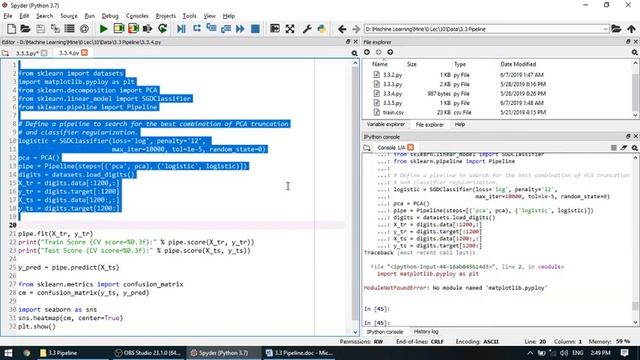Undock the Editor pane
This screenshot has height=360, width=640.
[x=348, y=42]
